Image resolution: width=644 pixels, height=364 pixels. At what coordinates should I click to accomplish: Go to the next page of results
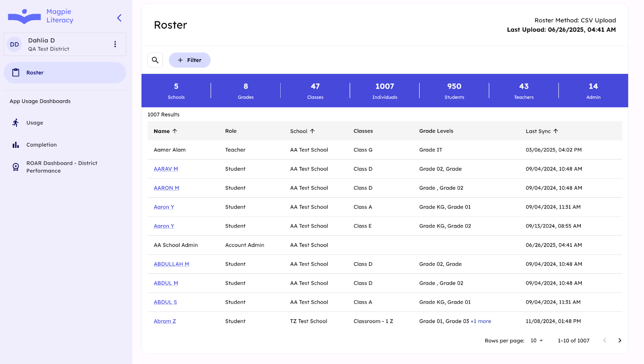(x=619, y=341)
